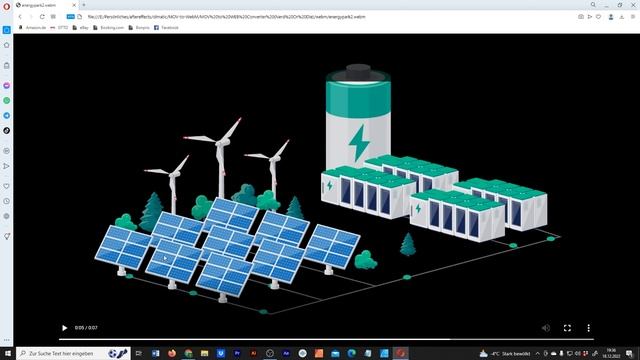
Task: Open the eBay bookmark
Action: point(81,28)
